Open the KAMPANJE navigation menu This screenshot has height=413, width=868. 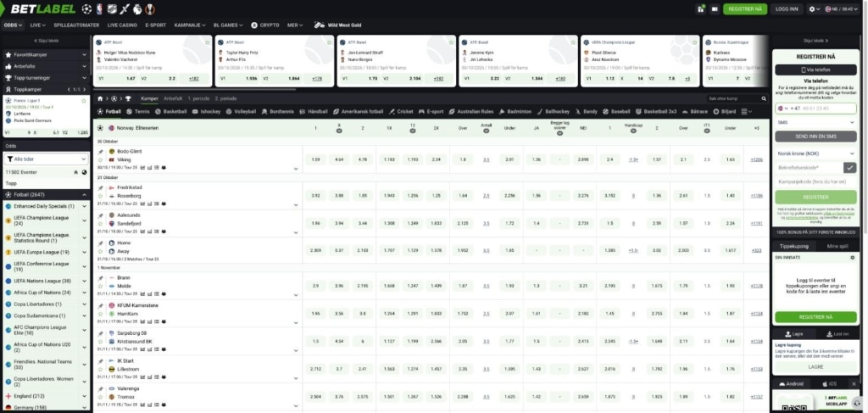point(190,25)
